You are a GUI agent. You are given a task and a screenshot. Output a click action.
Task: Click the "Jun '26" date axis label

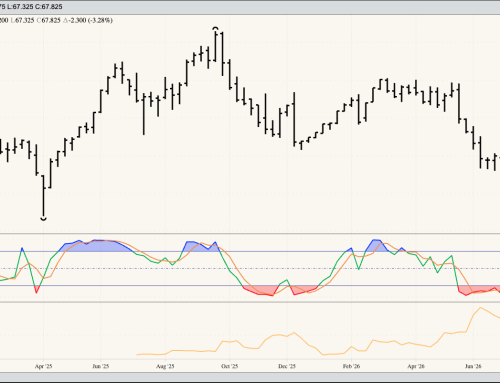(473, 366)
